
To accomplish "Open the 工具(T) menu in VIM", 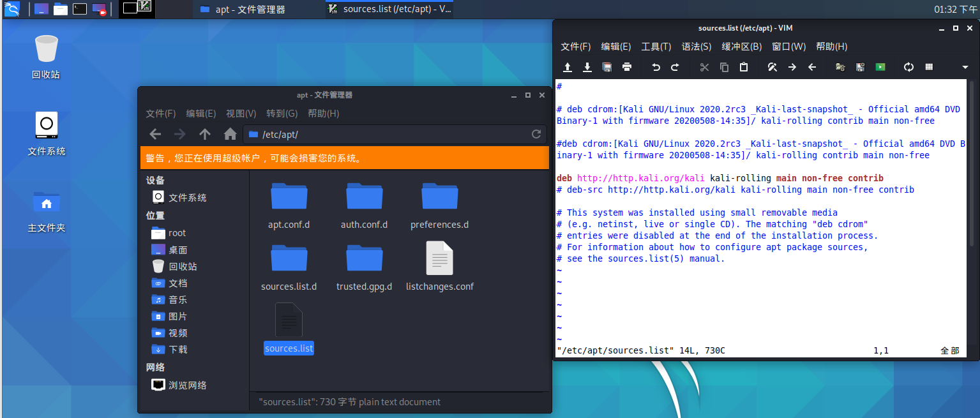I will point(656,47).
